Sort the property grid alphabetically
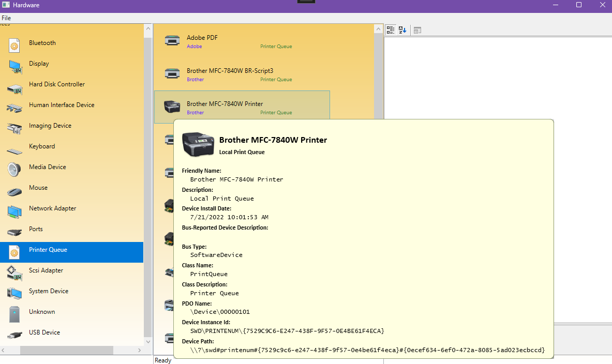Image resolution: width=612 pixels, height=364 pixels. pos(402,30)
